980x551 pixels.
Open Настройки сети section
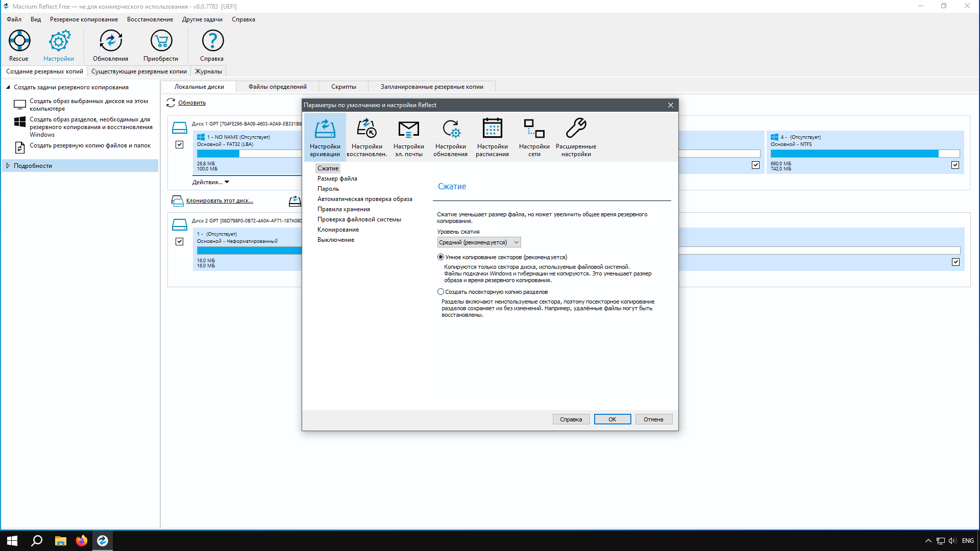534,137
